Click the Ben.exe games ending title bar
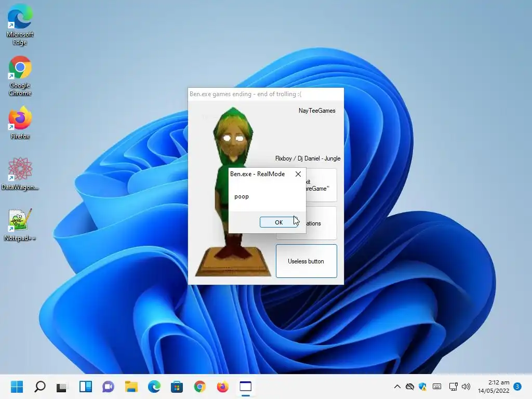This screenshot has height=399, width=532. click(265, 94)
